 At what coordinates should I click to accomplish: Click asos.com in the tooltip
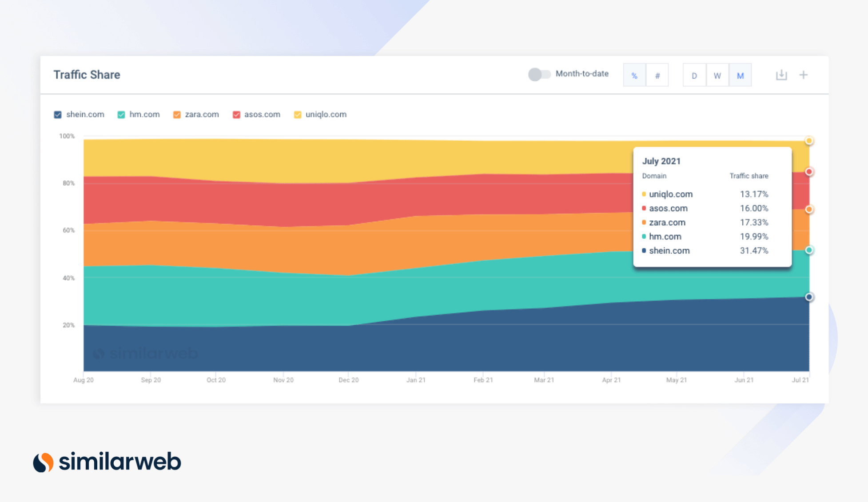pyautogui.click(x=668, y=208)
